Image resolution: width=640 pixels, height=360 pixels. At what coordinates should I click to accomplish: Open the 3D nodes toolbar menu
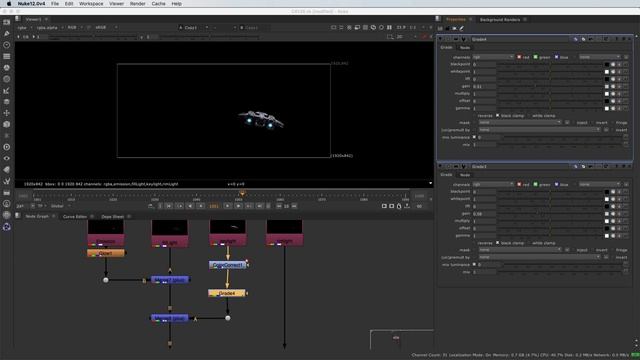[7, 124]
